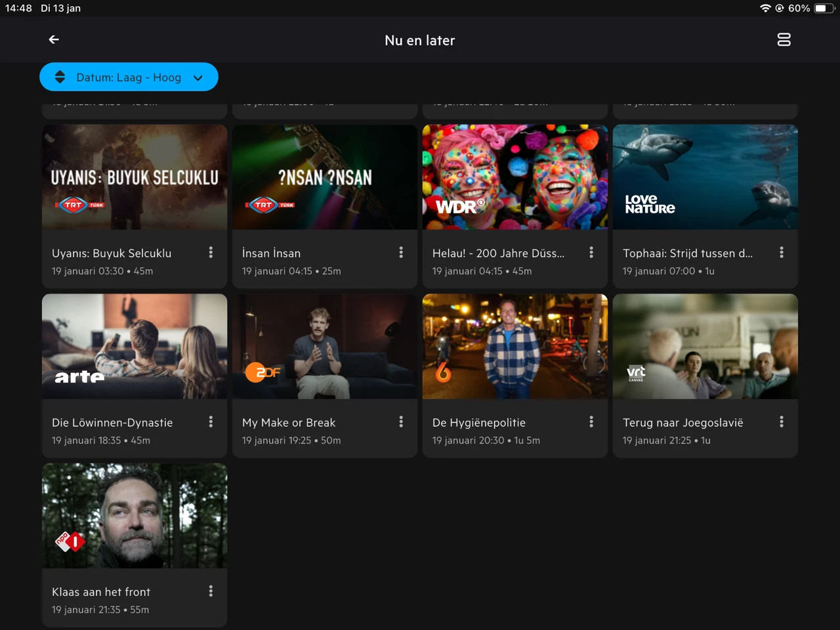Click the time '19 januari 21:35 • 55m'
This screenshot has width=840, height=630.
[x=100, y=610]
